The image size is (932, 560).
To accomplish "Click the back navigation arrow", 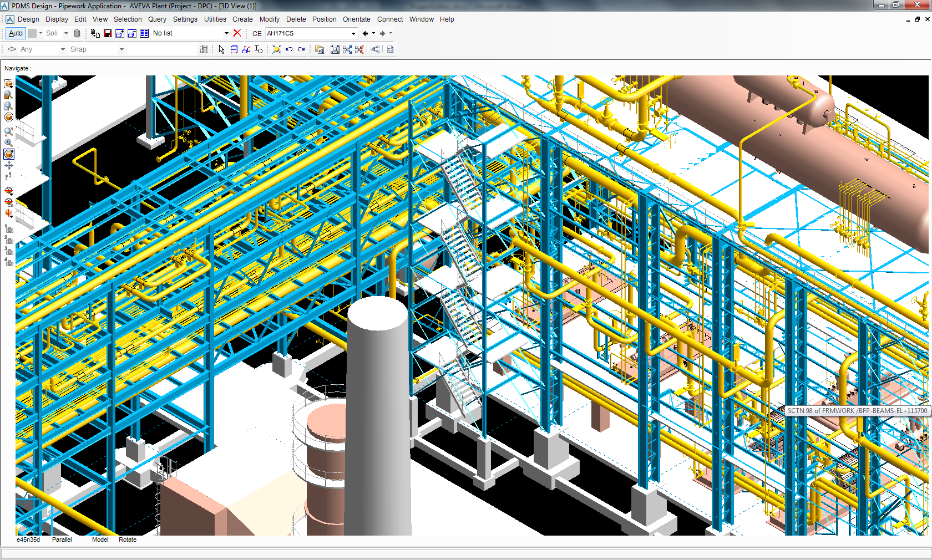I will click(365, 33).
